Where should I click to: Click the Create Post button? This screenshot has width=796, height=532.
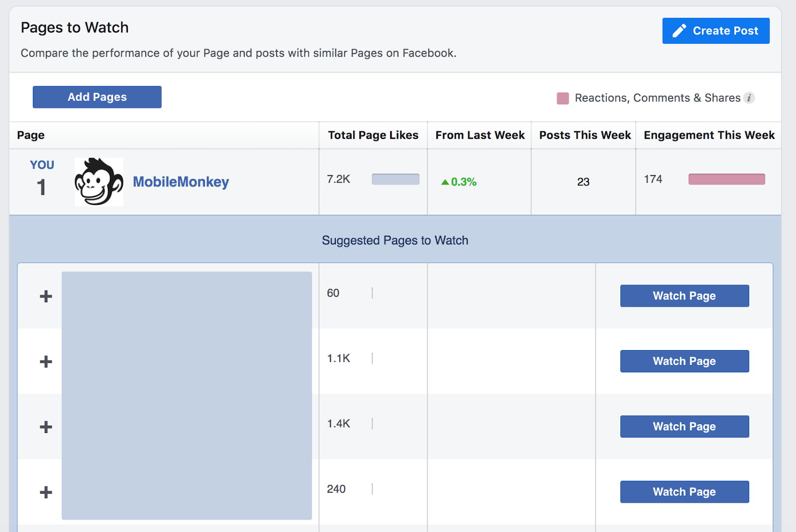coord(716,31)
